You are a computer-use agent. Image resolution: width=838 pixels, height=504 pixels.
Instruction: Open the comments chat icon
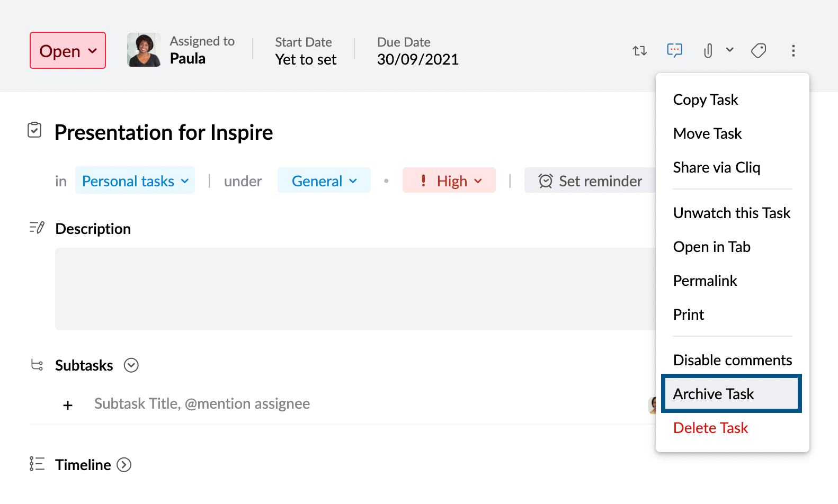[674, 50]
